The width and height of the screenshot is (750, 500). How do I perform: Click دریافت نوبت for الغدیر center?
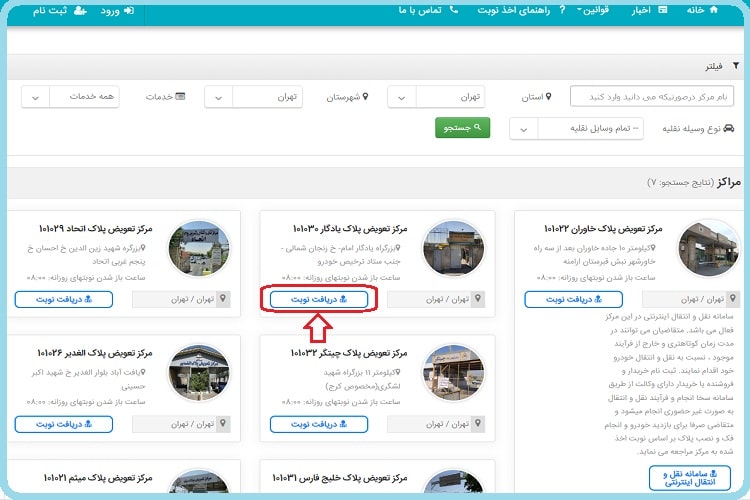(64, 424)
